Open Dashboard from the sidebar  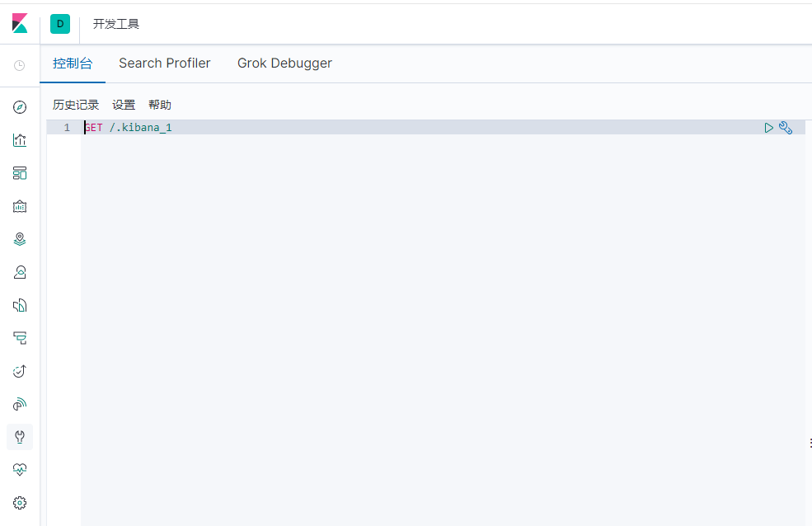tap(20, 173)
